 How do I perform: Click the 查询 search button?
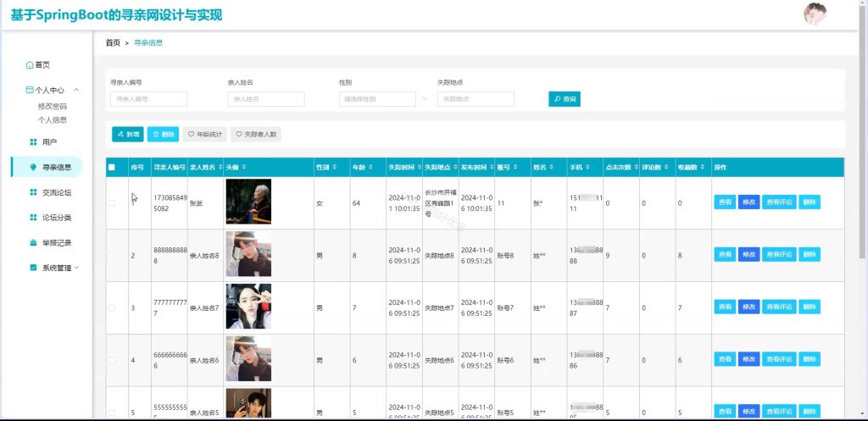[565, 99]
